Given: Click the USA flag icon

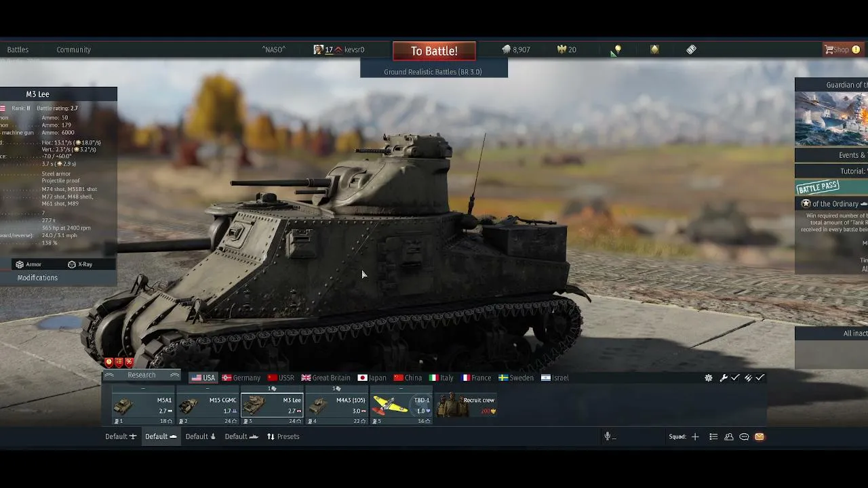Looking at the screenshot, I should pos(197,378).
